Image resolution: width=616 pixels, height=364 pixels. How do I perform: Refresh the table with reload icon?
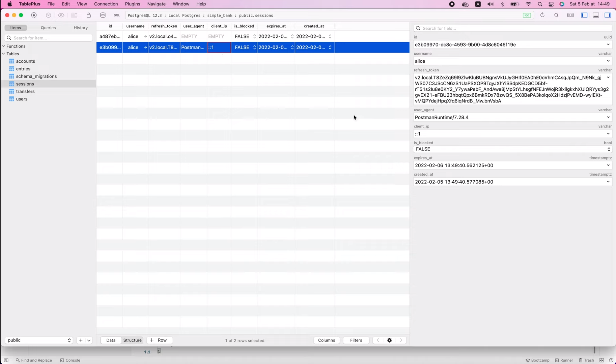point(542,15)
